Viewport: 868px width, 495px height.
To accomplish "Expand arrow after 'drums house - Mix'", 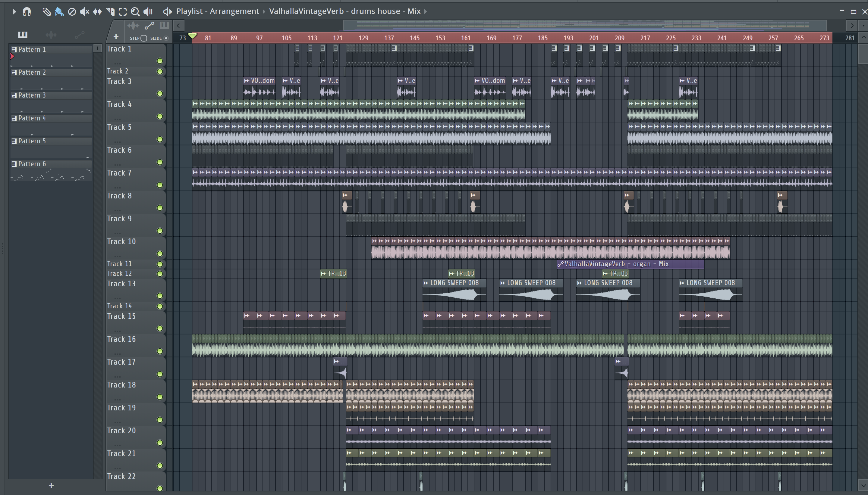I will (x=425, y=11).
